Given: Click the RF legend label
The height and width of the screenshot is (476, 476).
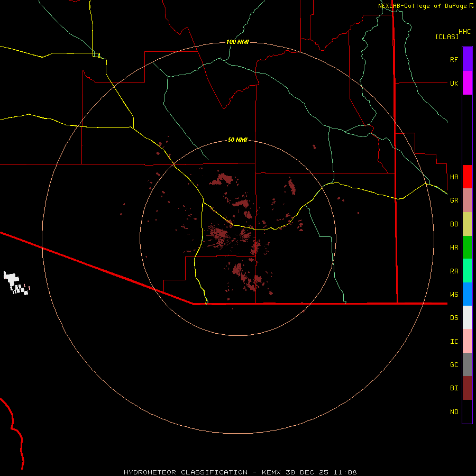Looking at the screenshot, I should click(x=454, y=59).
